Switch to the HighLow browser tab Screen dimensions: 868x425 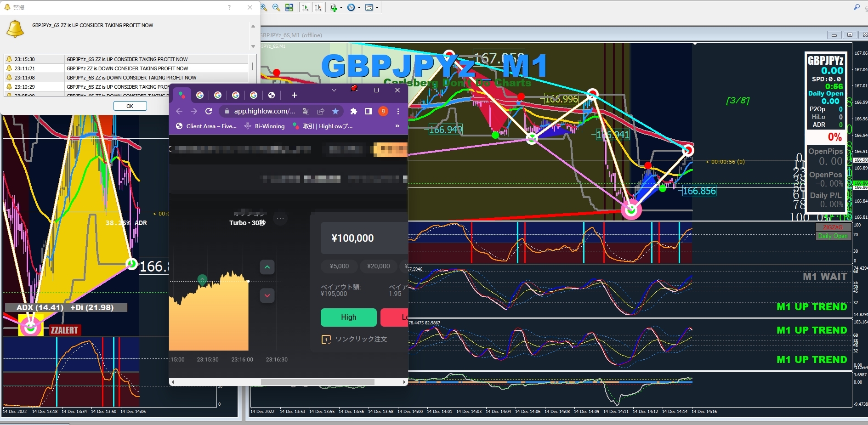[x=182, y=95]
